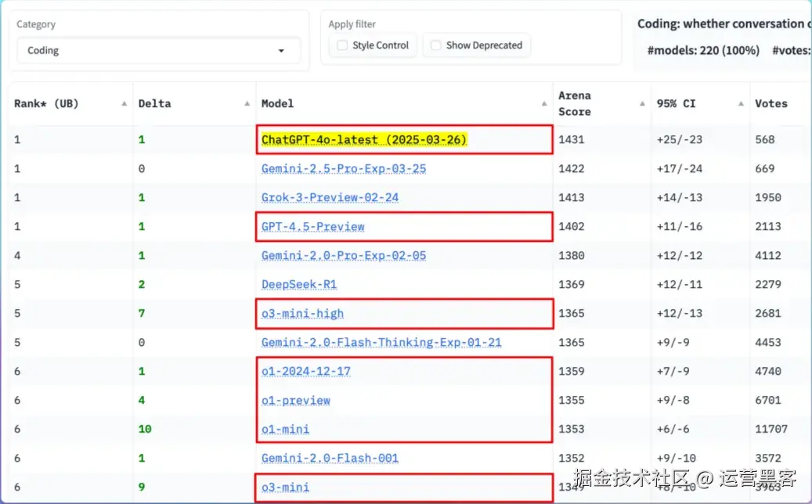Click the Arena Score value 1352
This screenshot has width=812, height=504.
pyautogui.click(x=571, y=459)
